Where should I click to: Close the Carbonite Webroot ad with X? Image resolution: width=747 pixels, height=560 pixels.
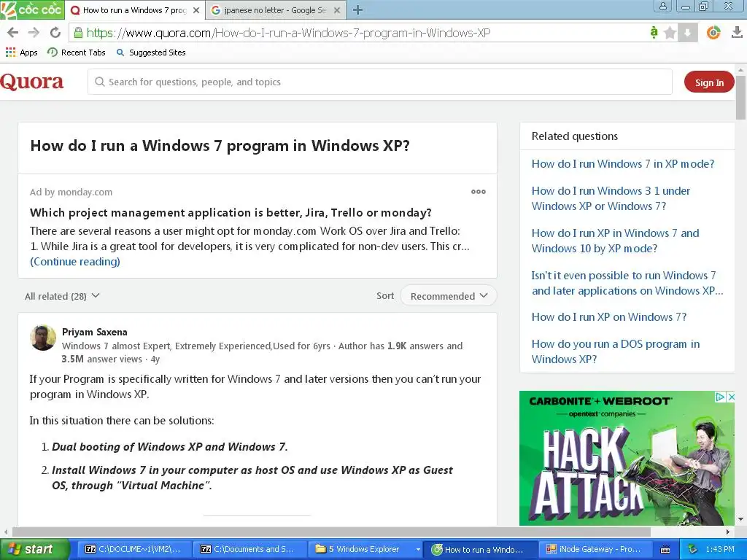731,397
